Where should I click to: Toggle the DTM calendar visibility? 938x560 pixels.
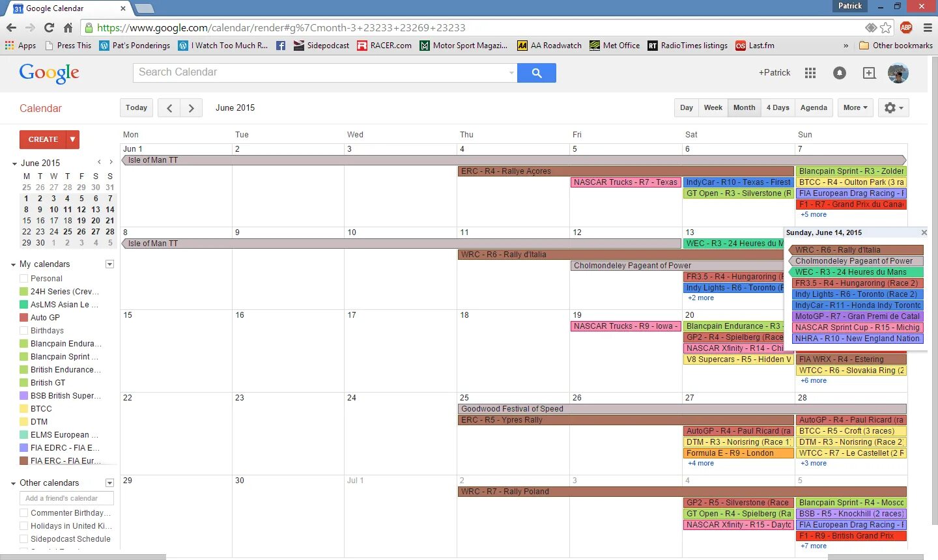point(24,421)
